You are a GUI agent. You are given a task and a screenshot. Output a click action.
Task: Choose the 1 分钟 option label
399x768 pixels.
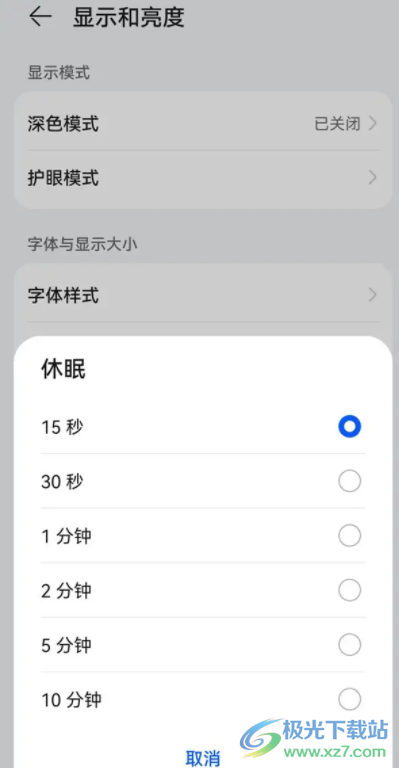(x=66, y=536)
